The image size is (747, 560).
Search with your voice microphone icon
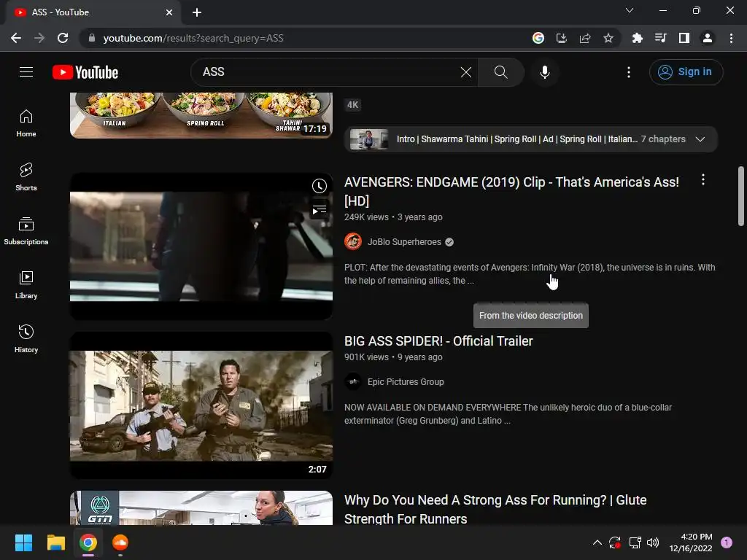tap(544, 72)
